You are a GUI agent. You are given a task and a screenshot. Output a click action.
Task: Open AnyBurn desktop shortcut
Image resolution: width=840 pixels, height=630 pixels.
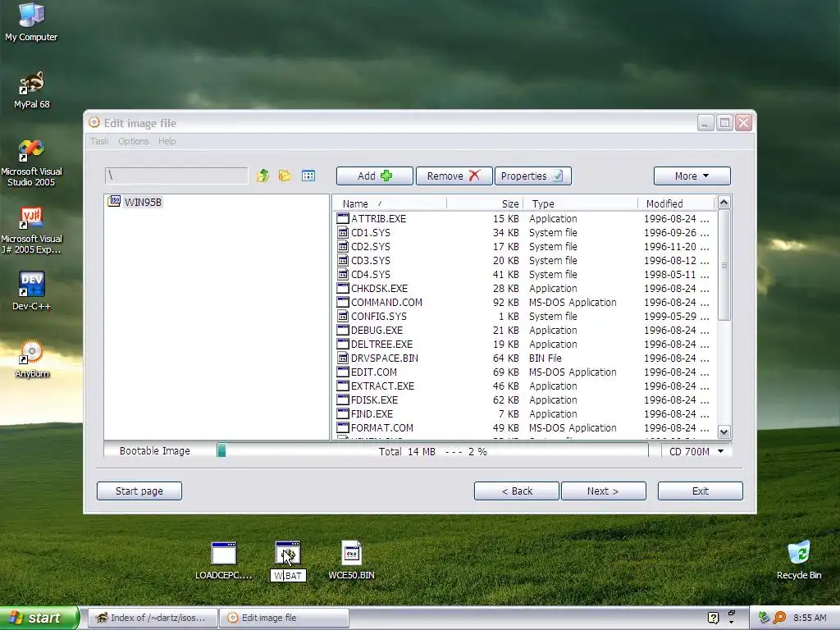coord(32,358)
